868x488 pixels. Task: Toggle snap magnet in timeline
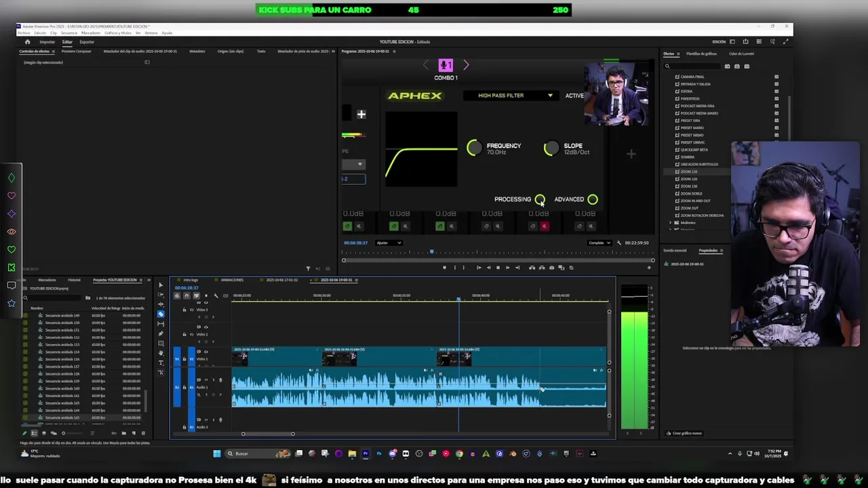point(186,296)
